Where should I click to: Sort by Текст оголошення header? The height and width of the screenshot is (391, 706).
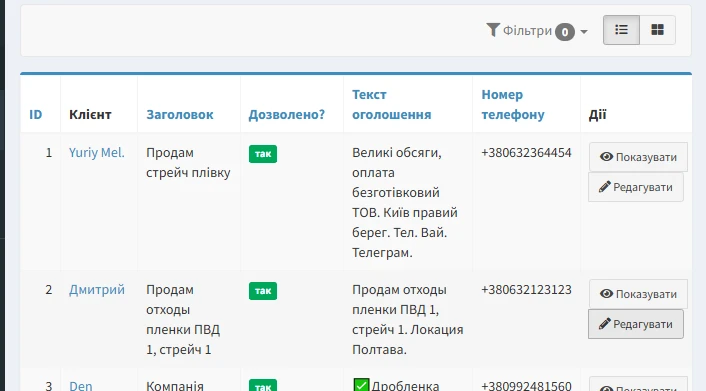tap(392, 105)
